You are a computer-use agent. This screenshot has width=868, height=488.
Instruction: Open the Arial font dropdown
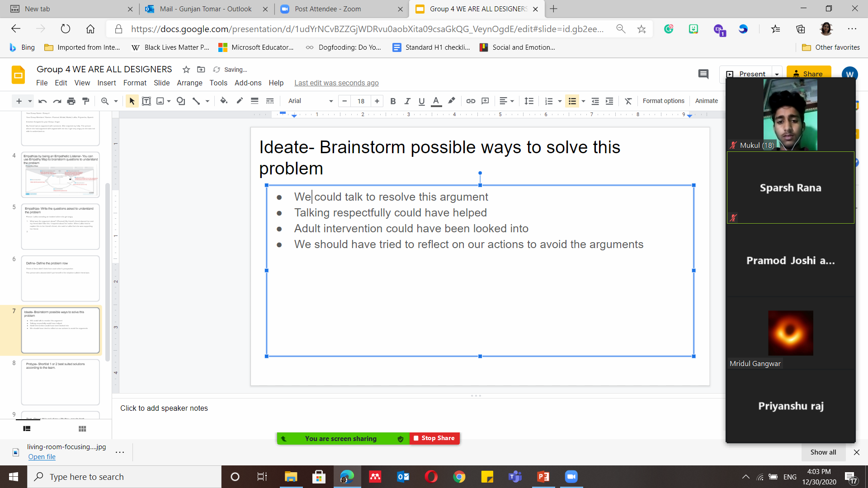tap(311, 101)
